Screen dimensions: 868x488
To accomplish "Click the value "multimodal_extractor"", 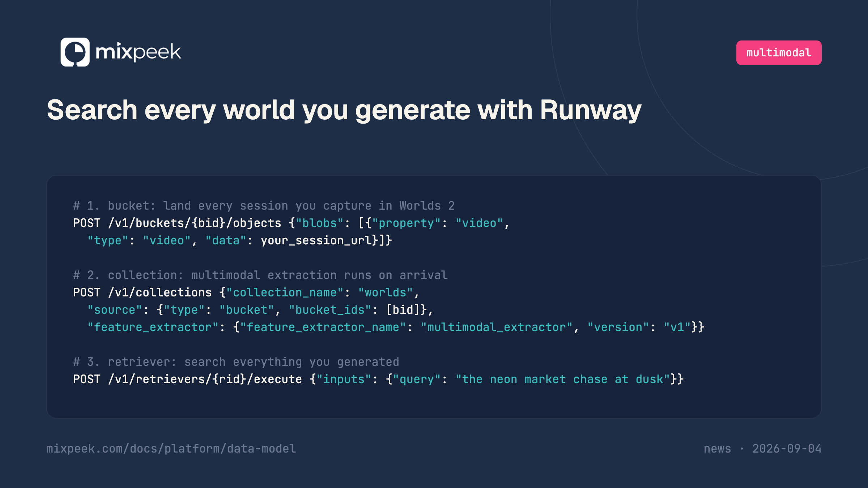I will [497, 327].
